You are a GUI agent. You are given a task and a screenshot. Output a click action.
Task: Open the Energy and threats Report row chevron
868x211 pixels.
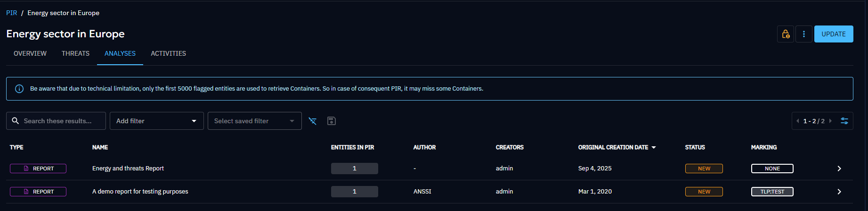[839, 169]
